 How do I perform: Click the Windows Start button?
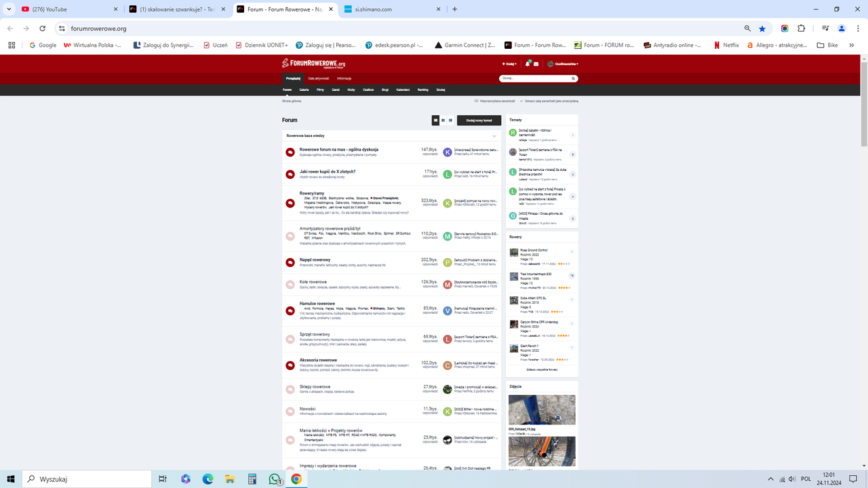(x=11, y=479)
